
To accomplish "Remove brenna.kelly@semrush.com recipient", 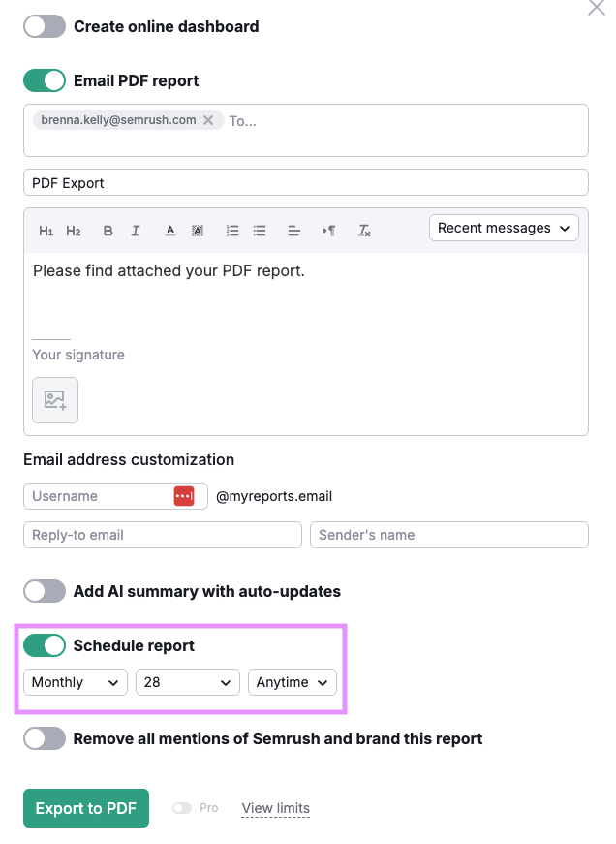I will pos(208,121).
